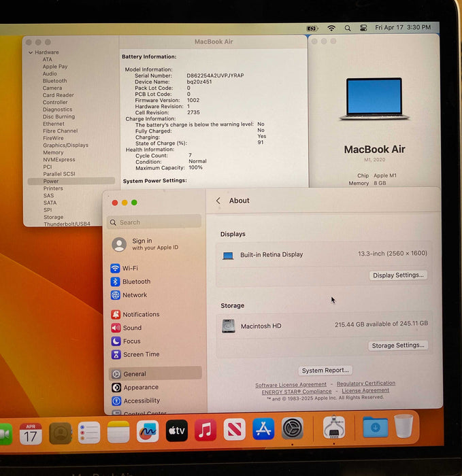
Task: Select SATA in the Hardware list
Action: 50,203
